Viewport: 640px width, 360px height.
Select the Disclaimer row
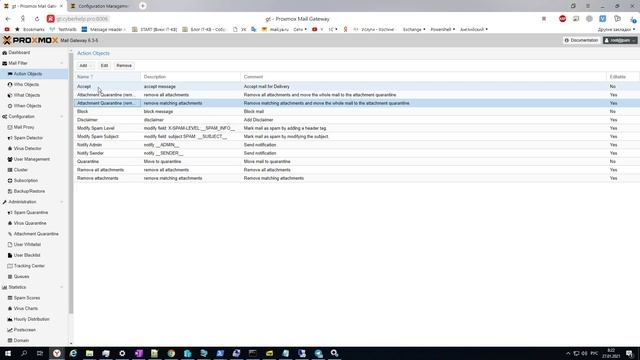(357, 120)
